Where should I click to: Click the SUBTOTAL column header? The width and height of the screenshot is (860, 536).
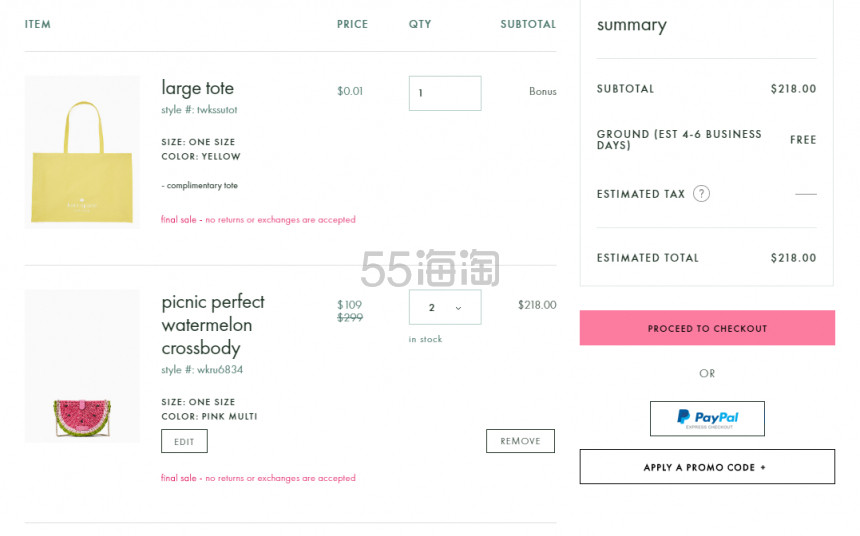[528, 24]
